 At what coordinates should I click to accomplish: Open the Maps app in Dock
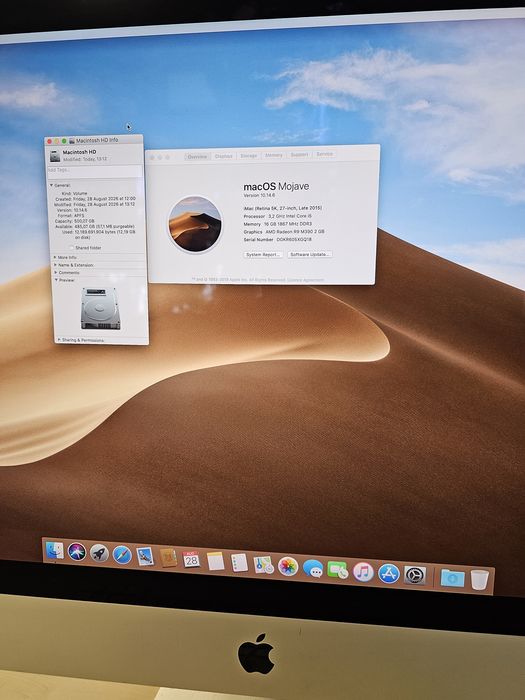(x=263, y=565)
